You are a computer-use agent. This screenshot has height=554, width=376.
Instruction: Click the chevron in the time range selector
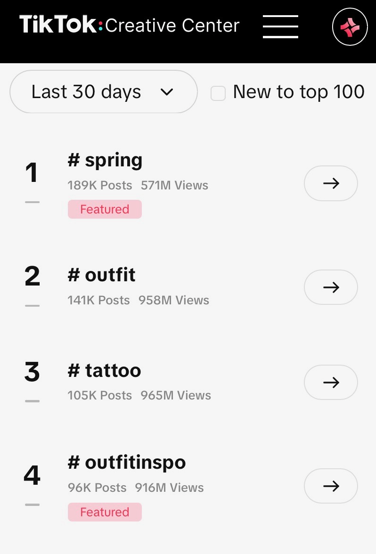tap(167, 92)
